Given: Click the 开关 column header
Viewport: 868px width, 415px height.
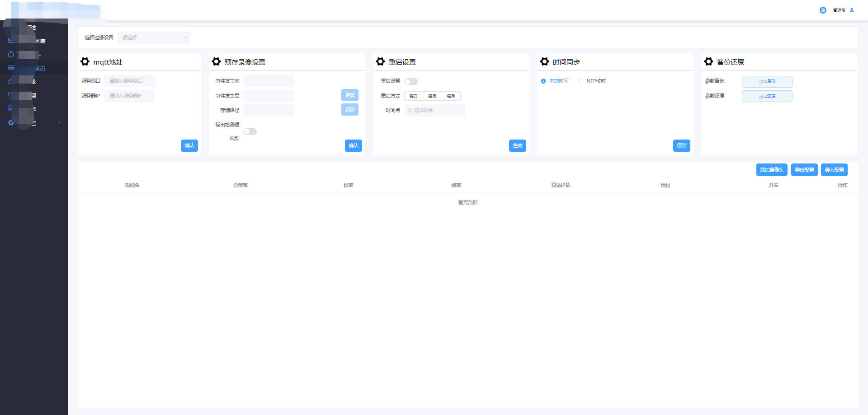Looking at the screenshot, I should (x=774, y=185).
